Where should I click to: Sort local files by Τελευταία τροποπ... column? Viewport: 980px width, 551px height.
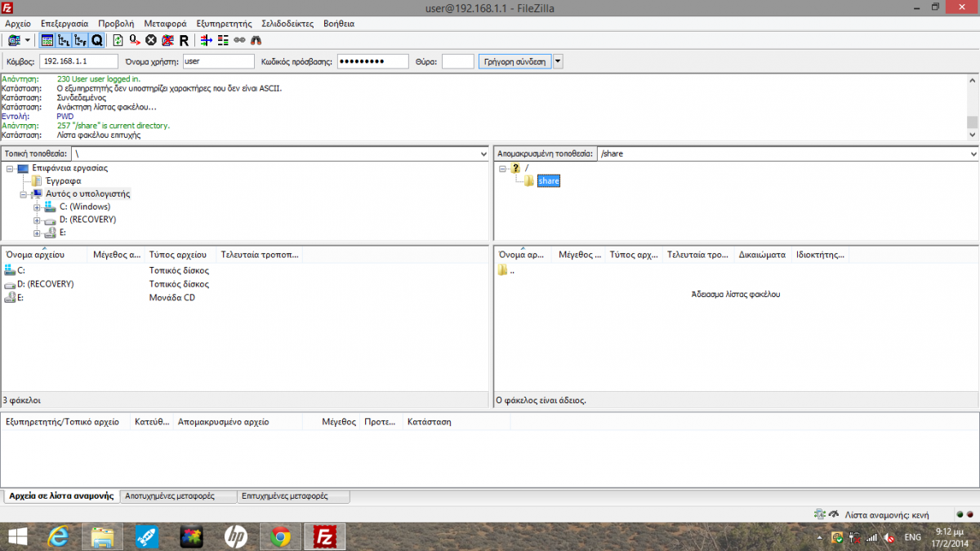(260, 255)
